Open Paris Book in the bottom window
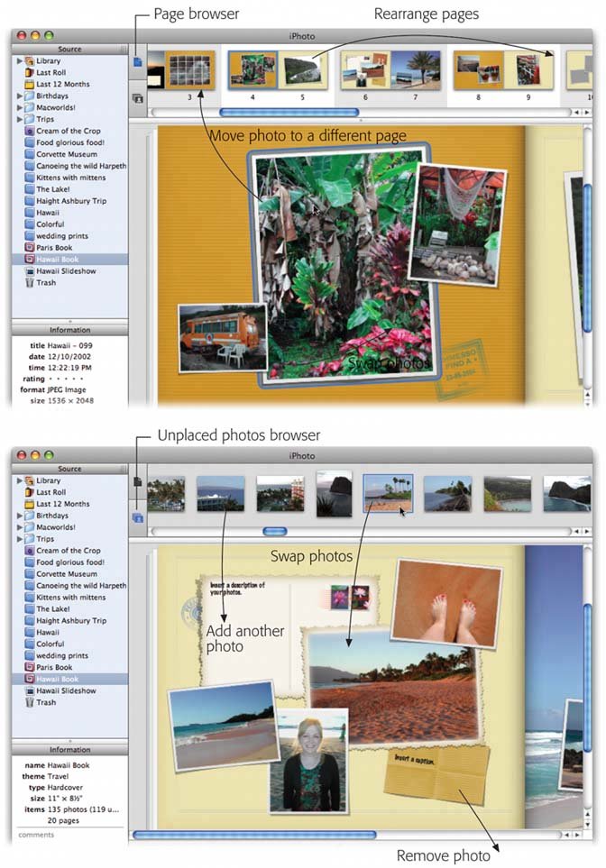Viewport: 606px width, 868px height. click(54, 667)
